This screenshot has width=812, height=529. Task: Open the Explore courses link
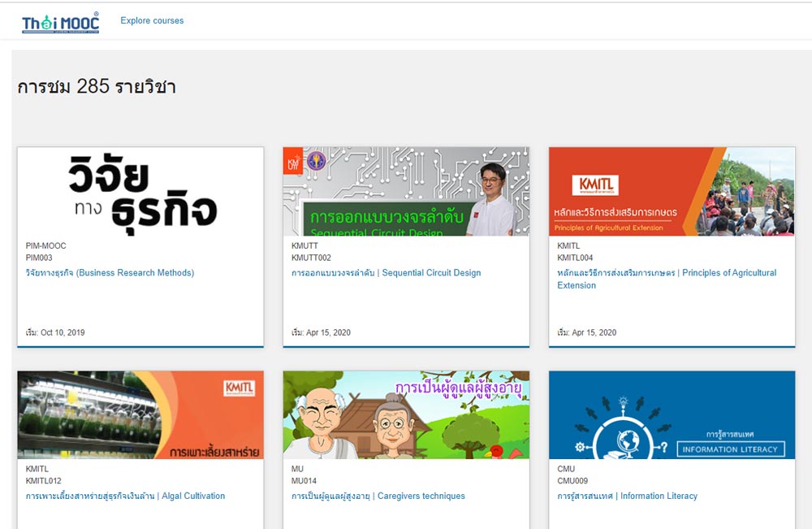[153, 21]
